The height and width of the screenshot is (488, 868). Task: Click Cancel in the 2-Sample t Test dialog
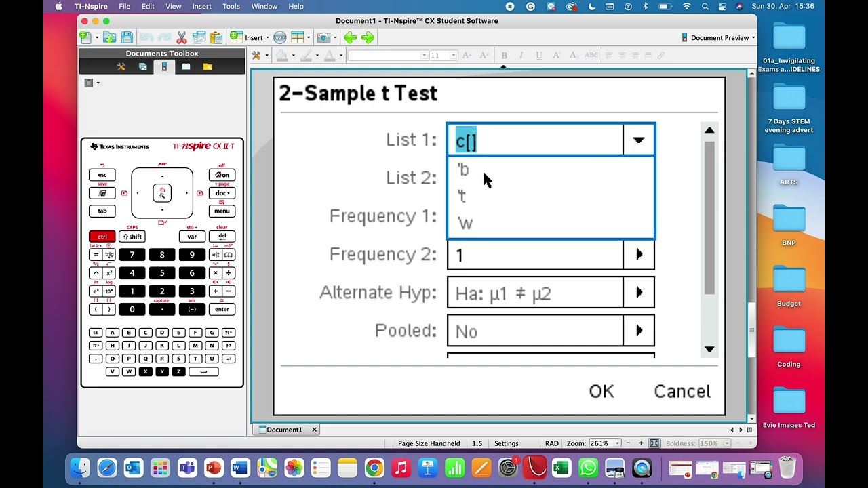682,391
